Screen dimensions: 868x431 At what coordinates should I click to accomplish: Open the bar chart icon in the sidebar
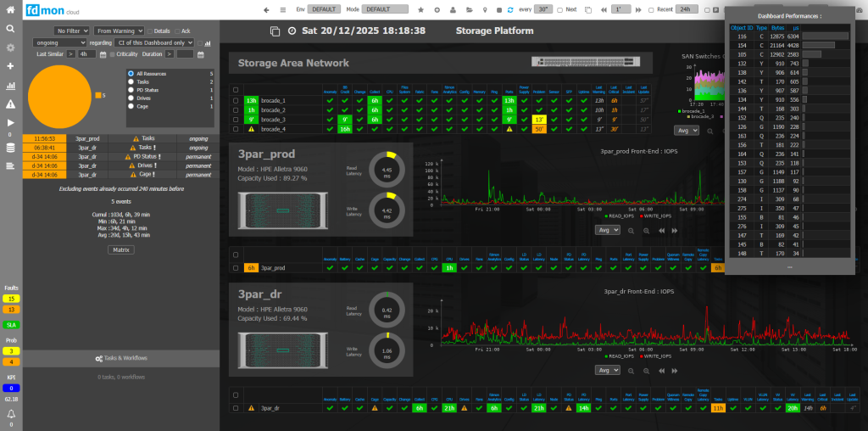coord(10,86)
